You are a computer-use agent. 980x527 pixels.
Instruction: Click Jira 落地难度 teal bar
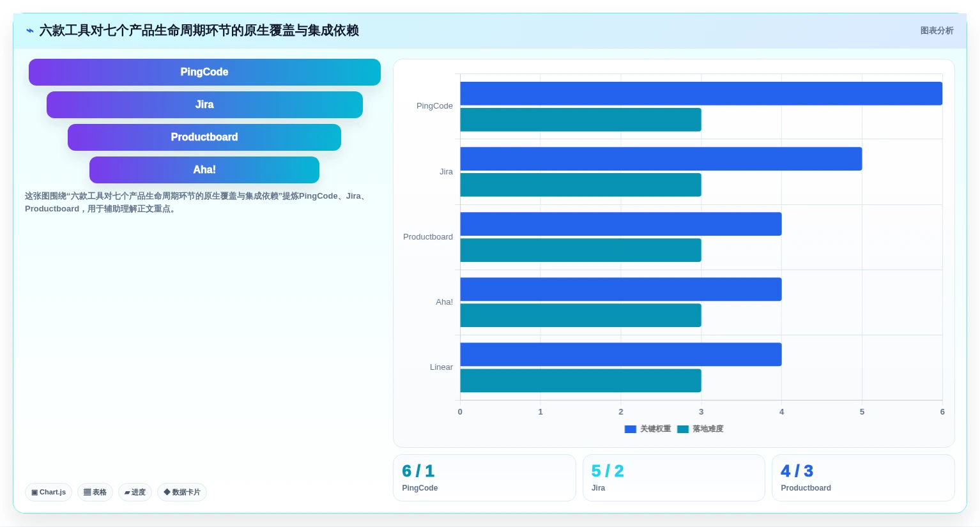pos(581,185)
